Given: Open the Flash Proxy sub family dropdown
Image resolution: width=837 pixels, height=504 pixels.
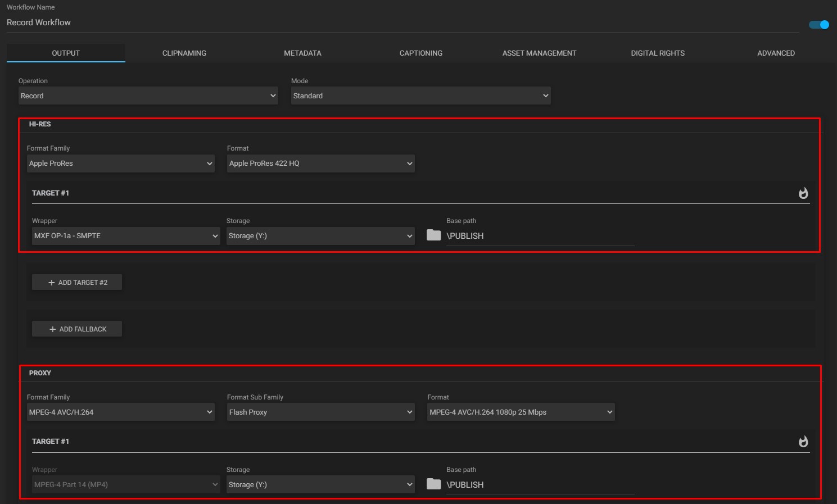Looking at the screenshot, I should point(320,411).
